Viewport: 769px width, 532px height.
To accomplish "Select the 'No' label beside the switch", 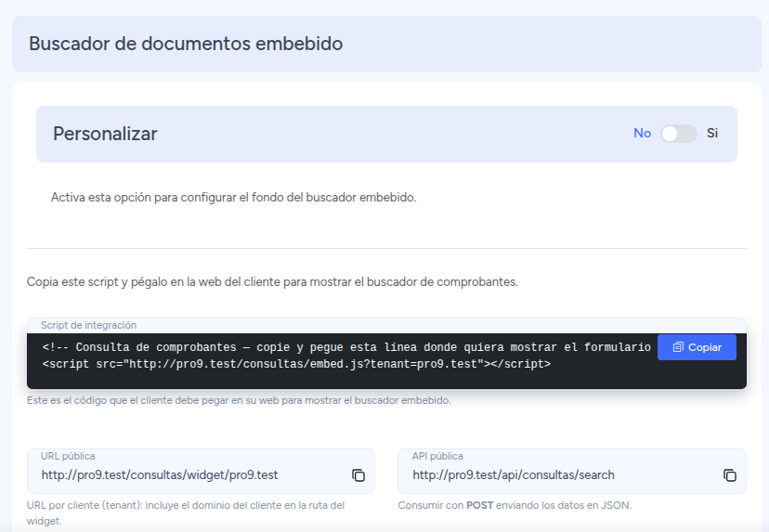I will [642, 134].
